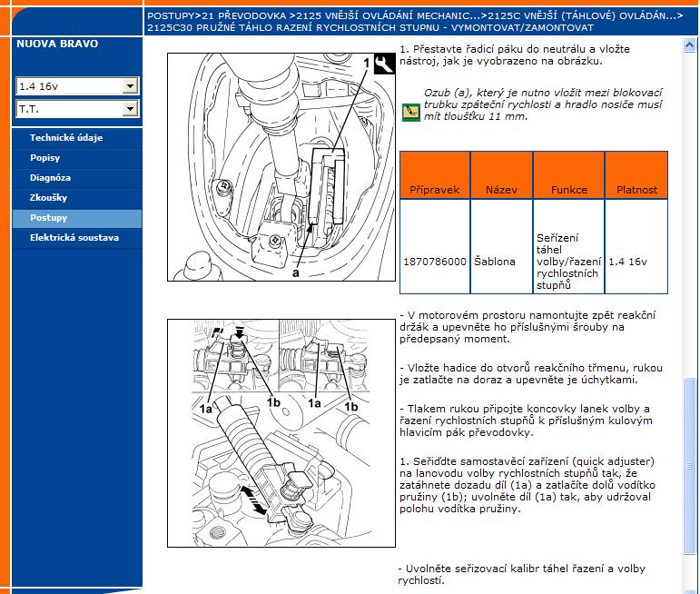Image resolution: width=700 pixels, height=594 pixels.
Task: Select the highlighted Postupy menu item
Action: click(x=49, y=218)
